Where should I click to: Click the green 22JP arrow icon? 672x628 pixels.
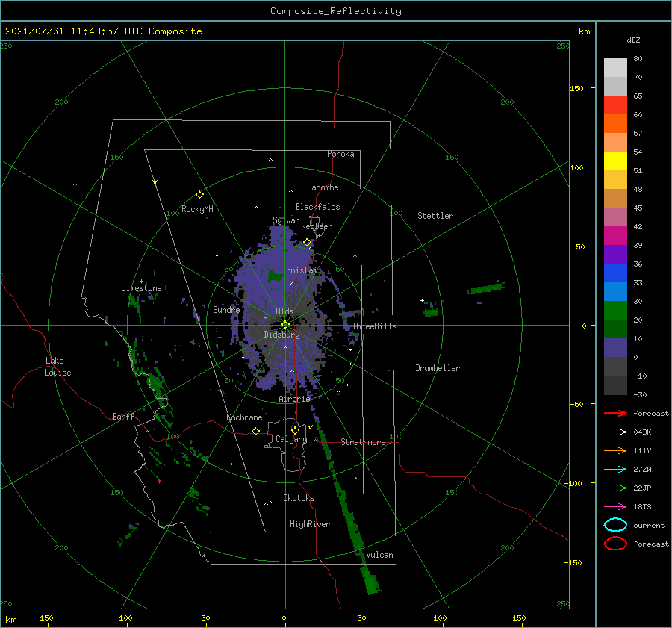(615, 488)
